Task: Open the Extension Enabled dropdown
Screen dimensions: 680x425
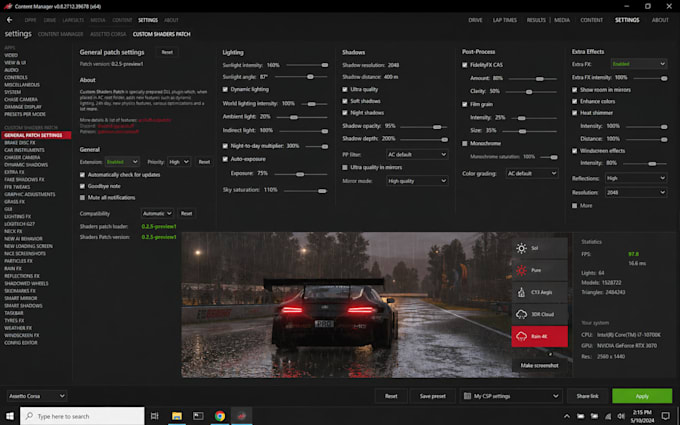Action: pyautogui.click(x=122, y=162)
